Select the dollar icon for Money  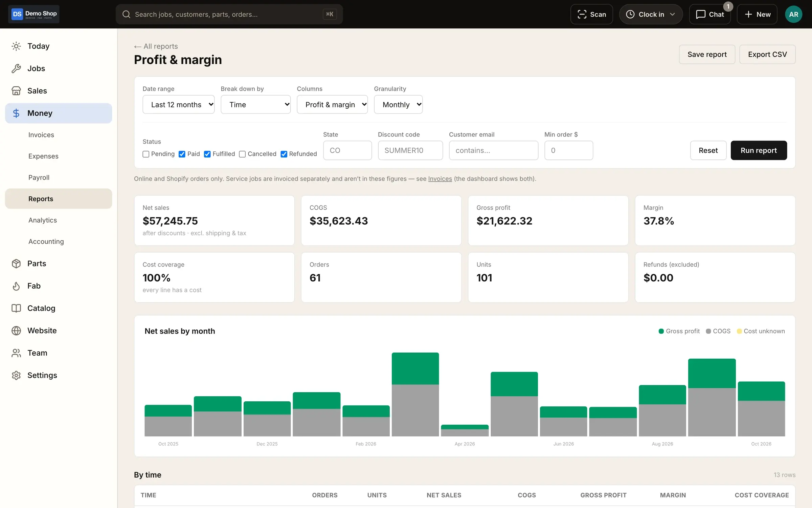(x=16, y=113)
